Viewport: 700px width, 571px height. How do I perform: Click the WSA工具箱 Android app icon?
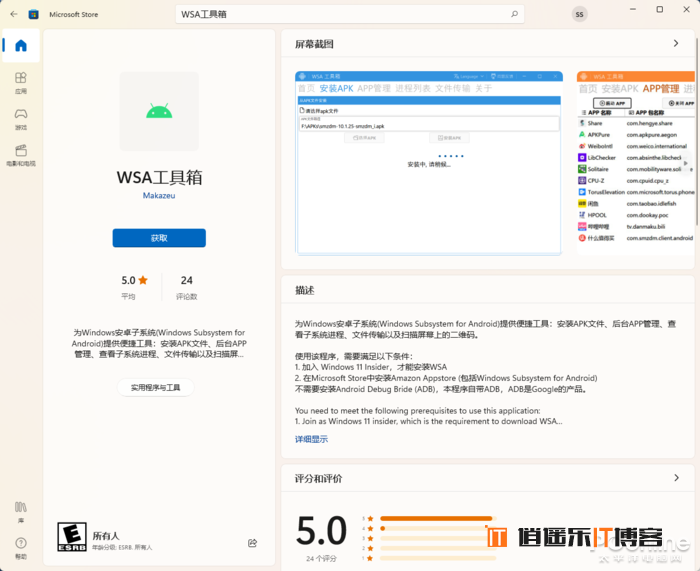159,111
